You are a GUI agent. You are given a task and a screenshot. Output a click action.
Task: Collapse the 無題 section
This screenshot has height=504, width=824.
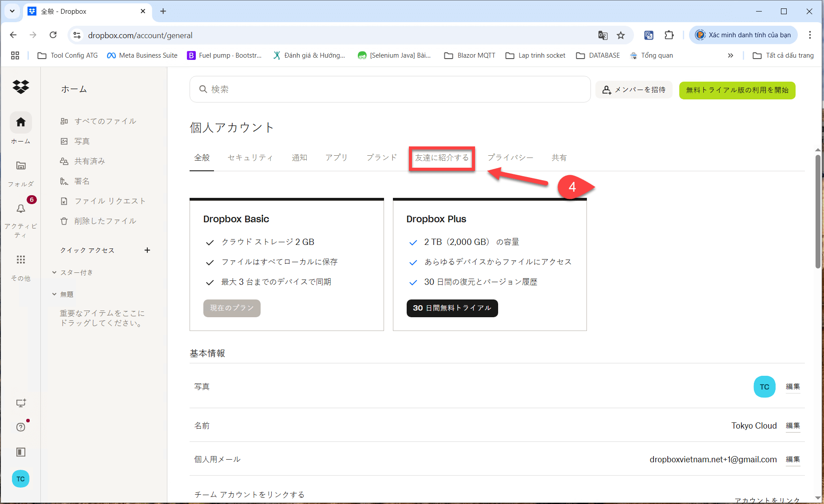coord(54,294)
